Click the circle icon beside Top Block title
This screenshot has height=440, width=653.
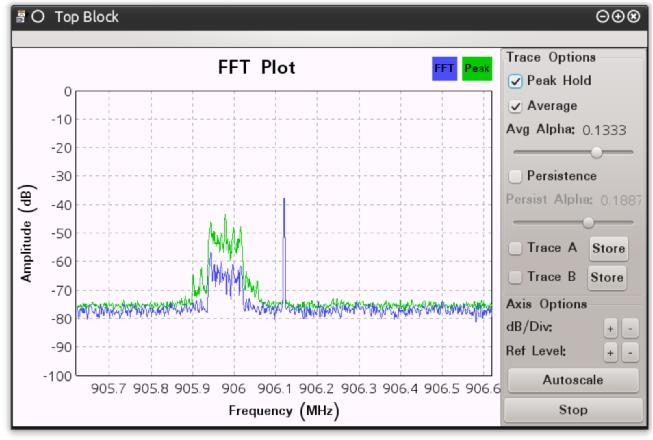[x=38, y=17]
